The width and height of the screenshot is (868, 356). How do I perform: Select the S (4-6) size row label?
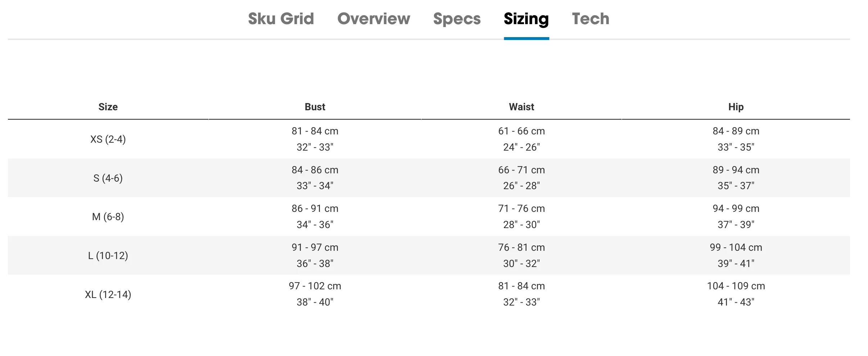108,178
